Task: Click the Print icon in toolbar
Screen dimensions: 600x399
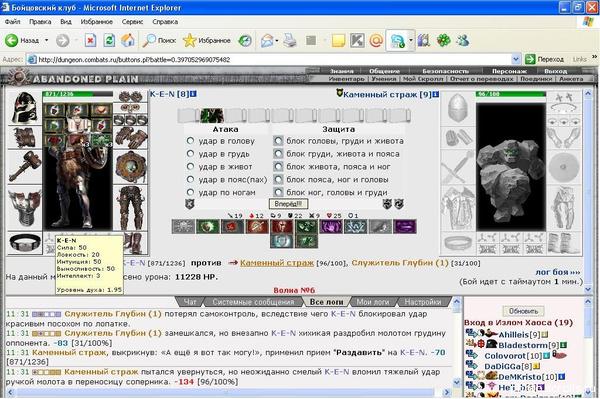Action: tap(290, 40)
